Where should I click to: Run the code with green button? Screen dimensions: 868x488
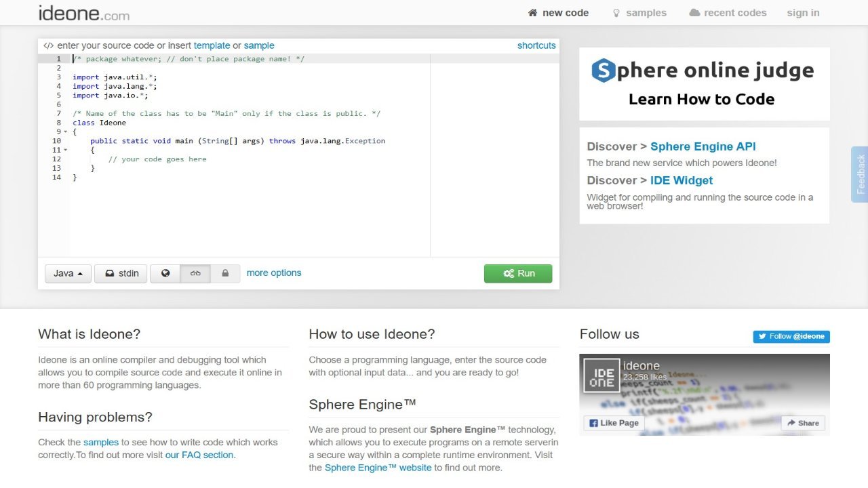pyautogui.click(x=518, y=273)
